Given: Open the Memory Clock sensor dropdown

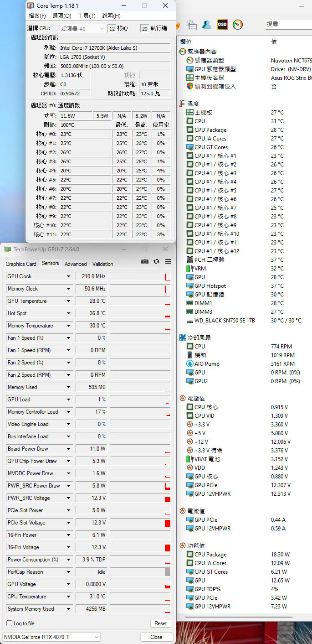Looking at the screenshot, I should coord(68,289).
